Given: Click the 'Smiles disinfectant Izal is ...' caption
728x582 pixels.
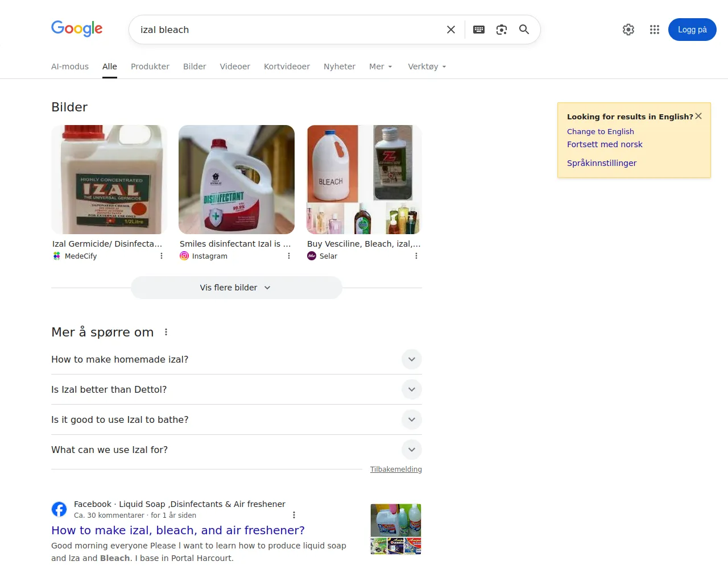Looking at the screenshot, I should tap(235, 244).
